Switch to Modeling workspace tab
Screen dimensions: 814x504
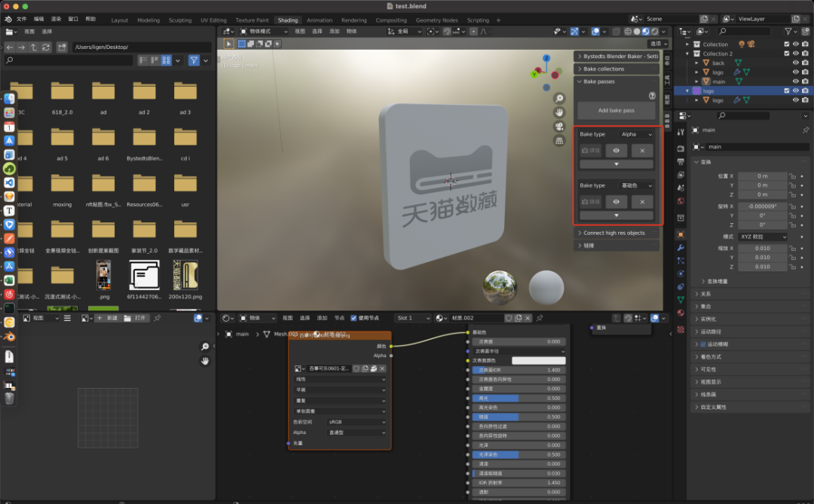(148, 20)
